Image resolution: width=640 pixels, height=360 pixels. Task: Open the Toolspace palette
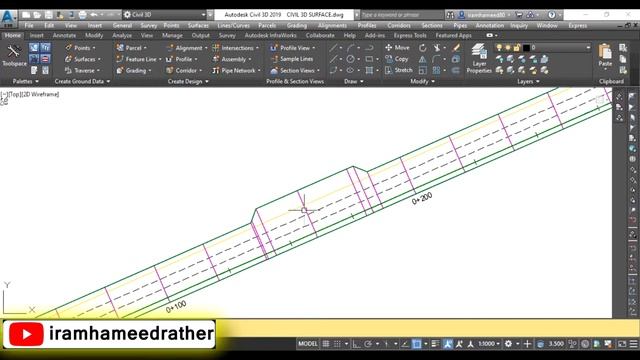click(13, 56)
